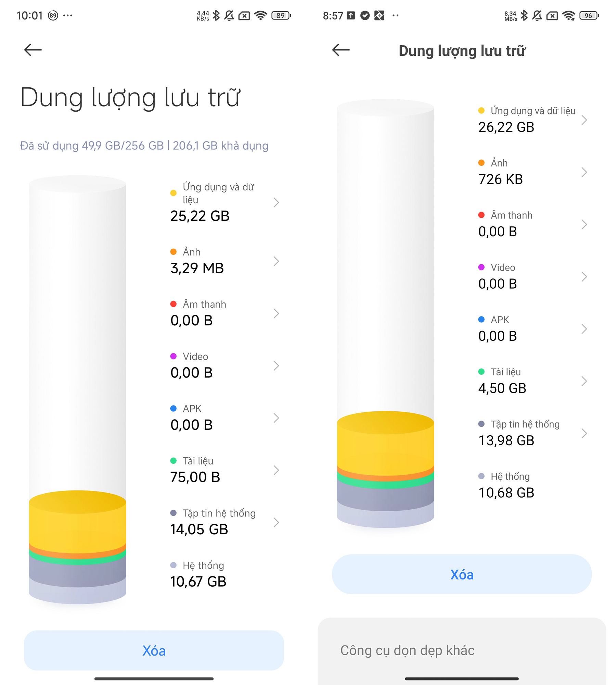This screenshot has height=685, width=616.
Task: Tap battery indicator showing 89
Action: [x=281, y=15]
